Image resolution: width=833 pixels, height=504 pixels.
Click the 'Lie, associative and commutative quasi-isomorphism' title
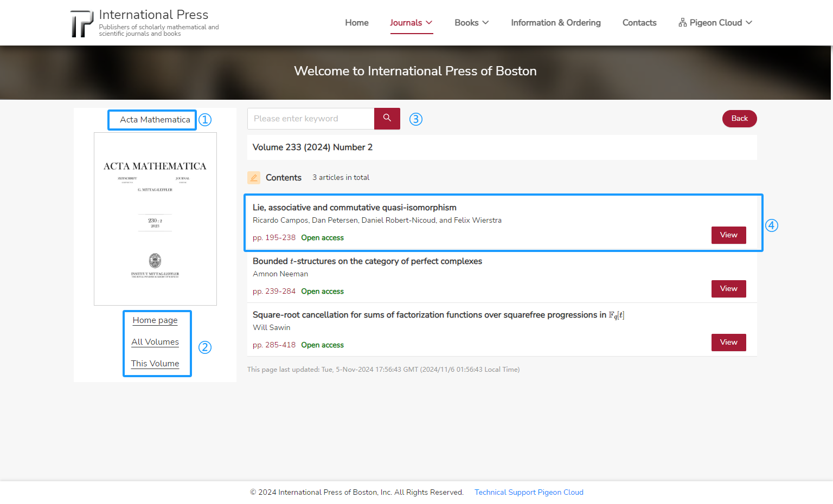(355, 208)
